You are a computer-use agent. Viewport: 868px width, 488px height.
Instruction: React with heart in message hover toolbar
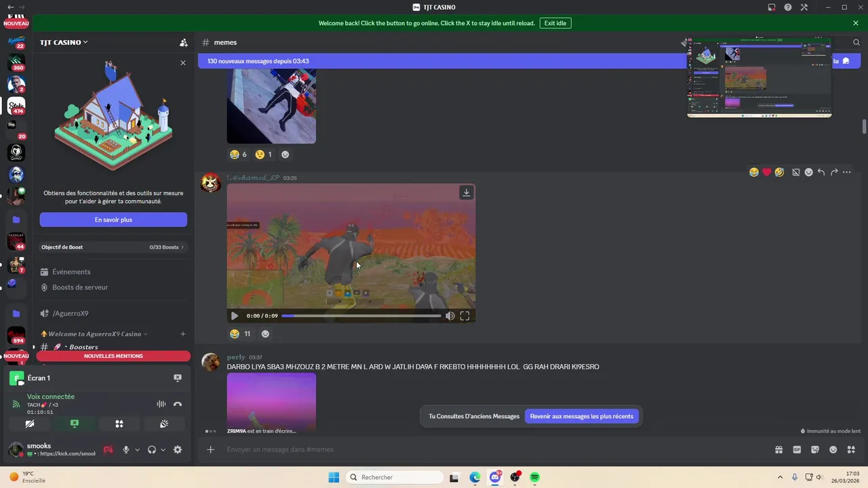(767, 172)
